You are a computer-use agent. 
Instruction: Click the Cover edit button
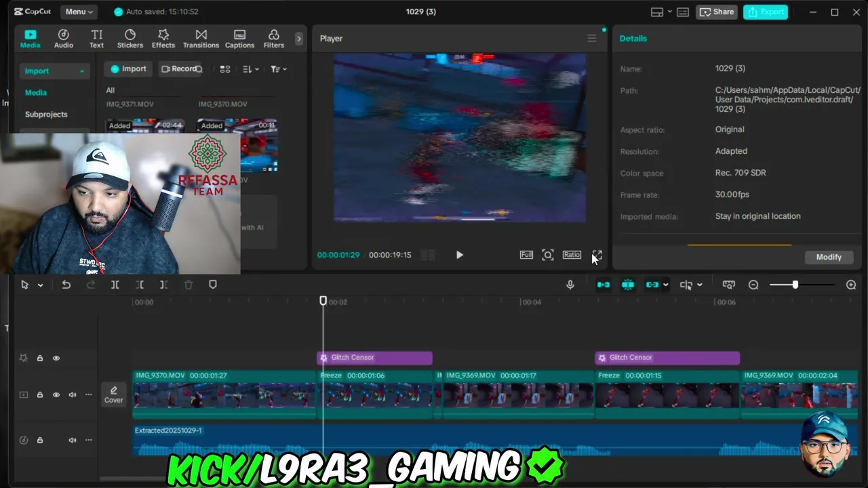pos(113,394)
